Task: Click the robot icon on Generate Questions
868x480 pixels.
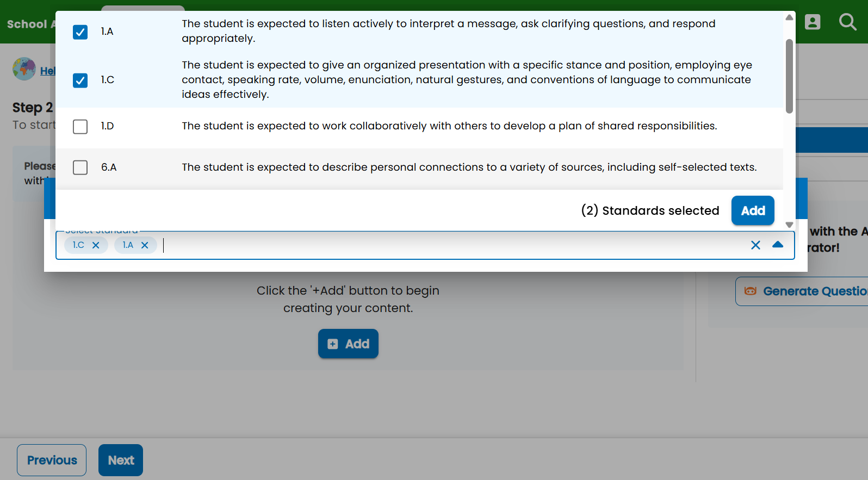Action: coord(751,291)
